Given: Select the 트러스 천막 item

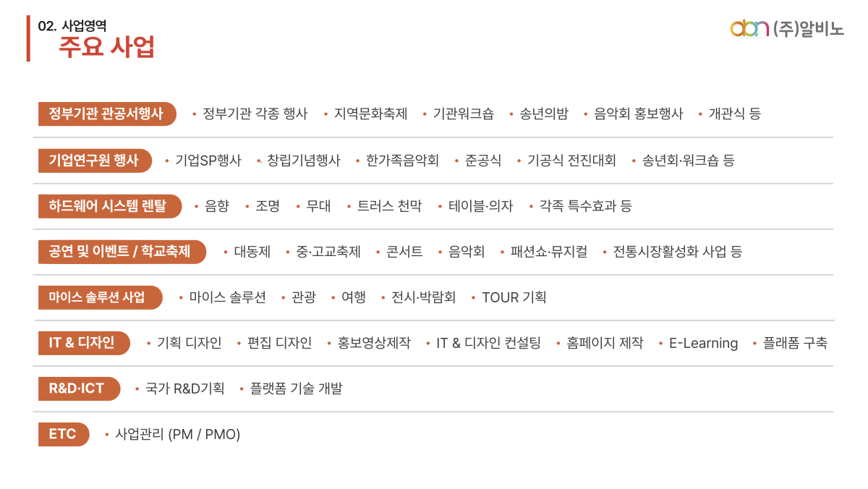Looking at the screenshot, I should (x=389, y=206).
